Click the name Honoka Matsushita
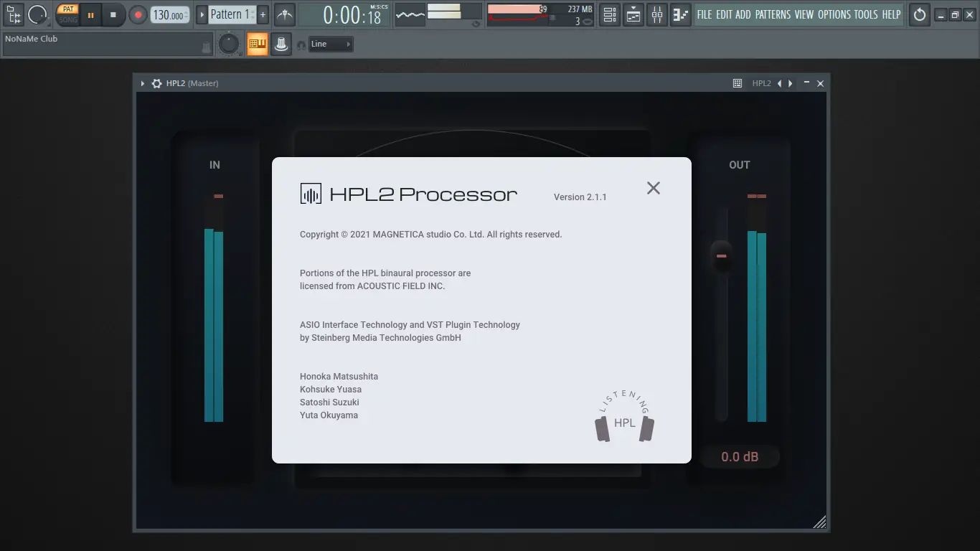Image resolution: width=980 pixels, height=551 pixels. (x=339, y=377)
